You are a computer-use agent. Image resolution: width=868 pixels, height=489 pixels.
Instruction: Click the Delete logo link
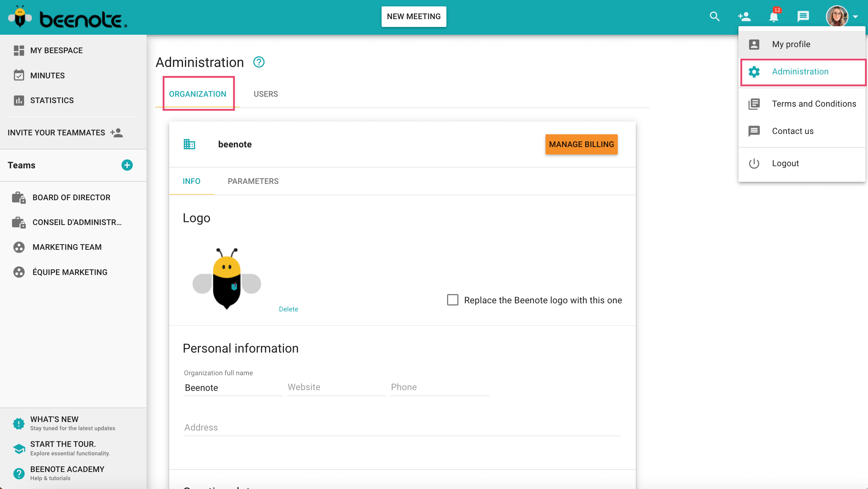(x=289, y=309)
